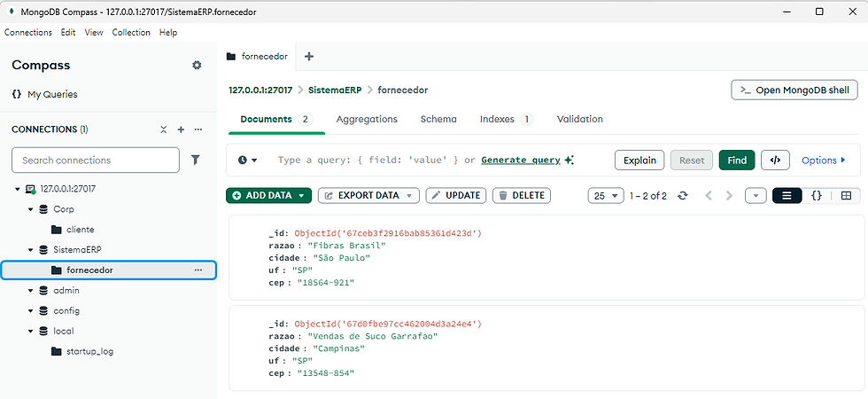Switch to table view of documents
Screen dimensions: 868x399
point(846,195)
